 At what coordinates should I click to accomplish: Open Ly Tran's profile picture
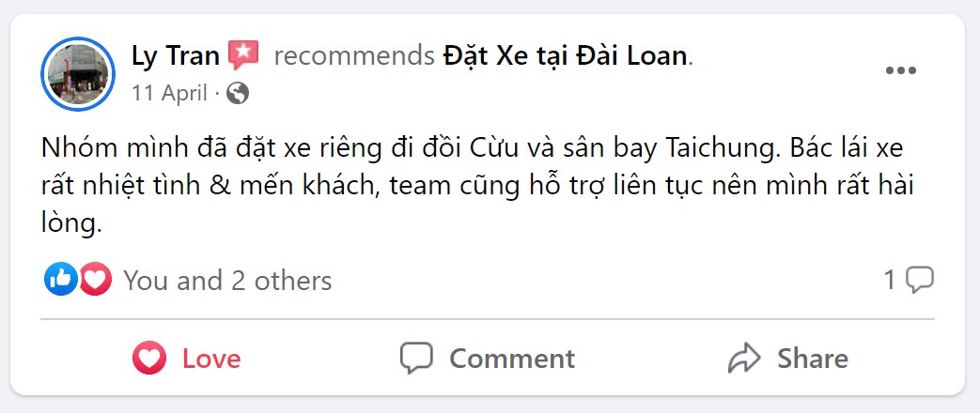[78, 74]
